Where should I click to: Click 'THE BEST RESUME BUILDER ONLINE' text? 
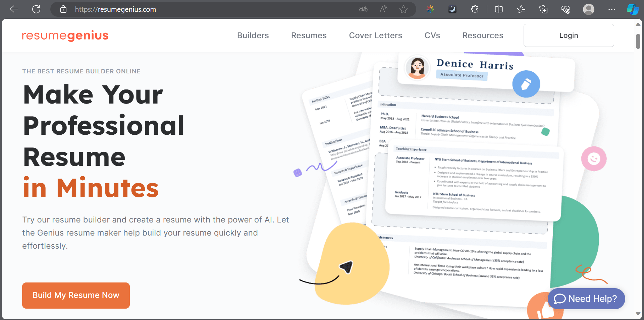(82, 71)
